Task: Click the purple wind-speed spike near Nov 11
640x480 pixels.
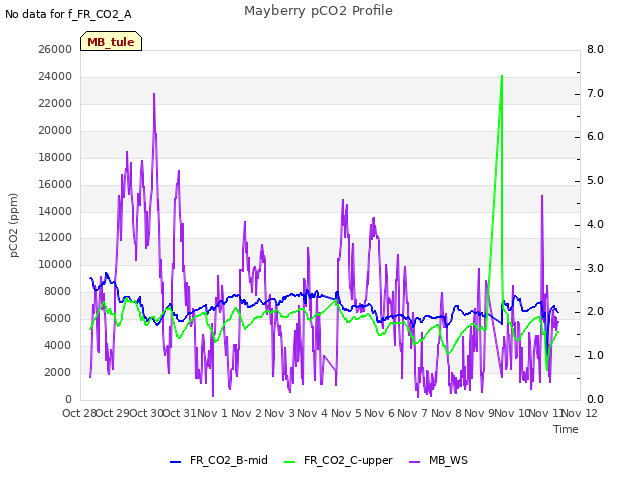Action: pyautogui.click(x=542, y=196)
